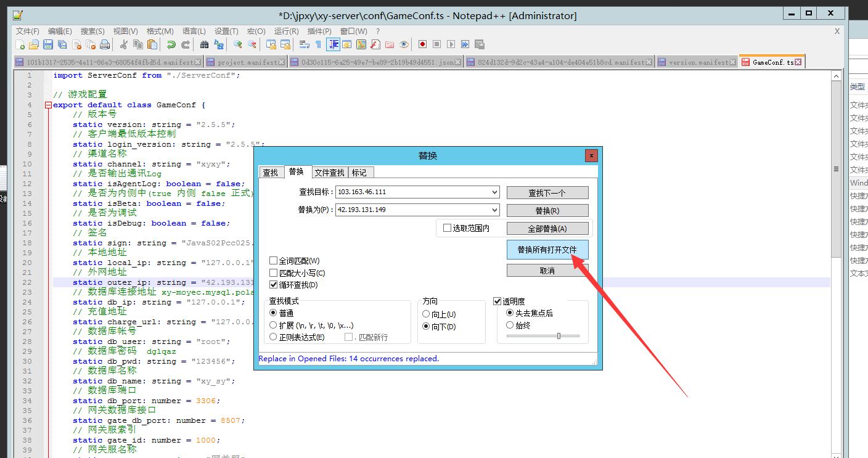The width and height of the screenshot is (868, 458).
Task: Click the New file toolbar icon
Action: pyautogui.click(x=20, y=44)
